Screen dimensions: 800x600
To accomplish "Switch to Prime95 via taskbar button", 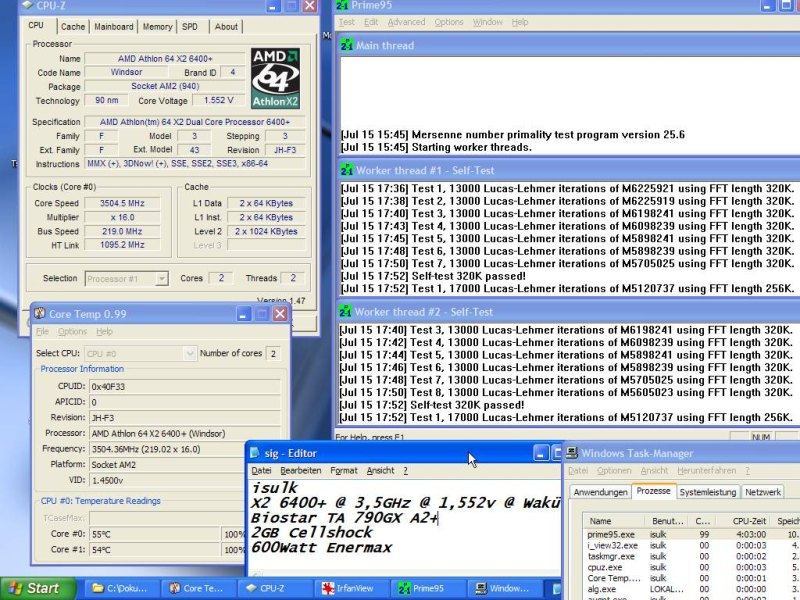I will tap(429, 589).
